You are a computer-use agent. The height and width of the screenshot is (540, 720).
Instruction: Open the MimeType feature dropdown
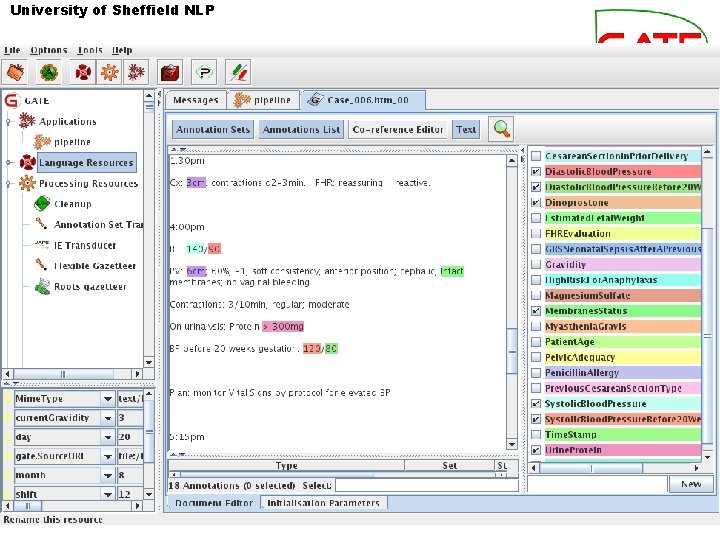pyautogui.click(x=107, y=399)
